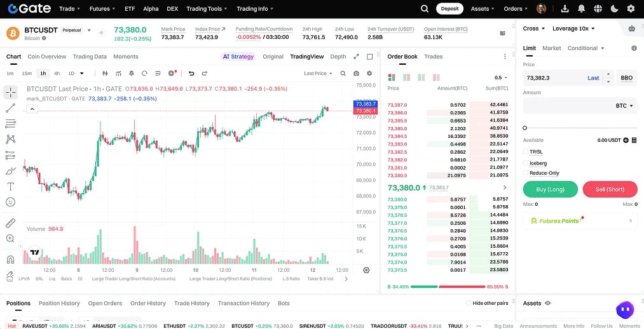Collapse chart legend chevron button

point(32,109)
